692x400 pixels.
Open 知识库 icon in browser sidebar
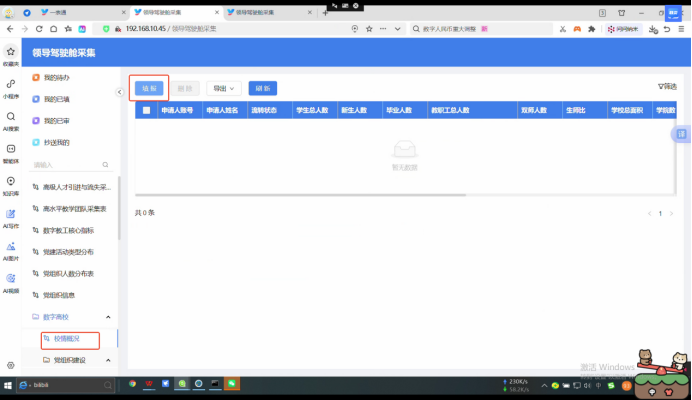pos(11,181)
